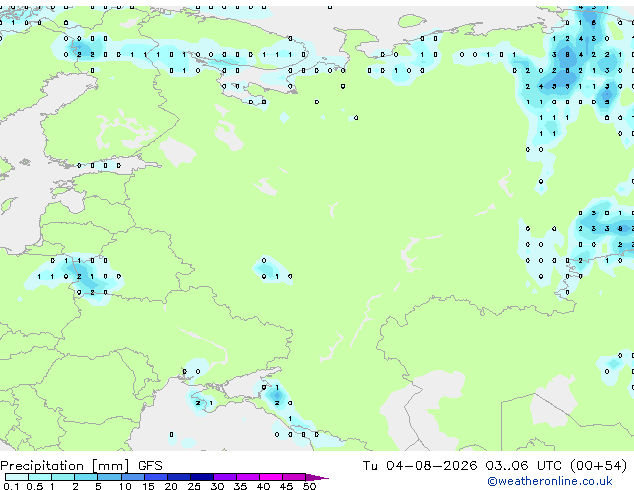Click the above-50 mm legend arrow tip

point(317,477)
